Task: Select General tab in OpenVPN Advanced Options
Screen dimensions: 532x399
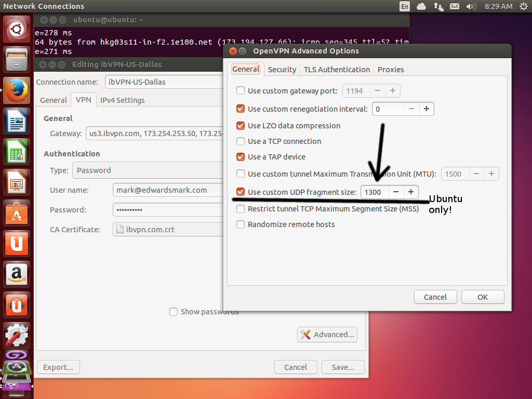Action: coord(246,69)
